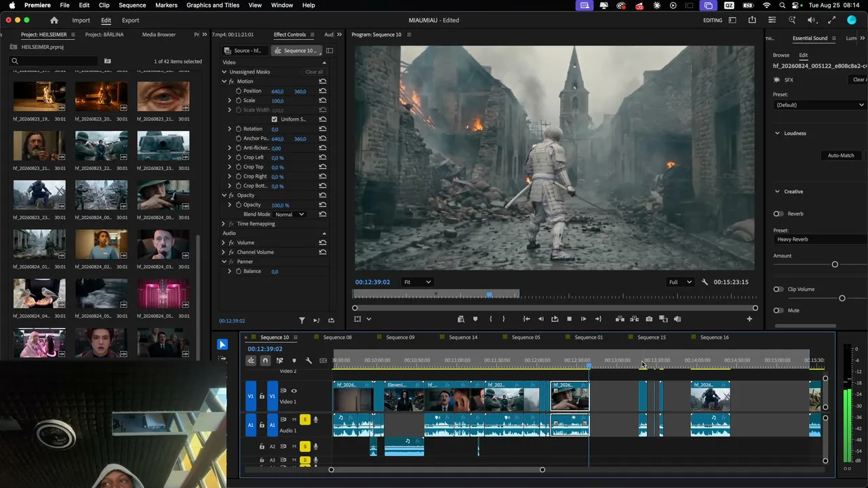This screenshot has width=868, height=488.
Task: Open the Project panel new bin folder icon
Action: (107, 61)
